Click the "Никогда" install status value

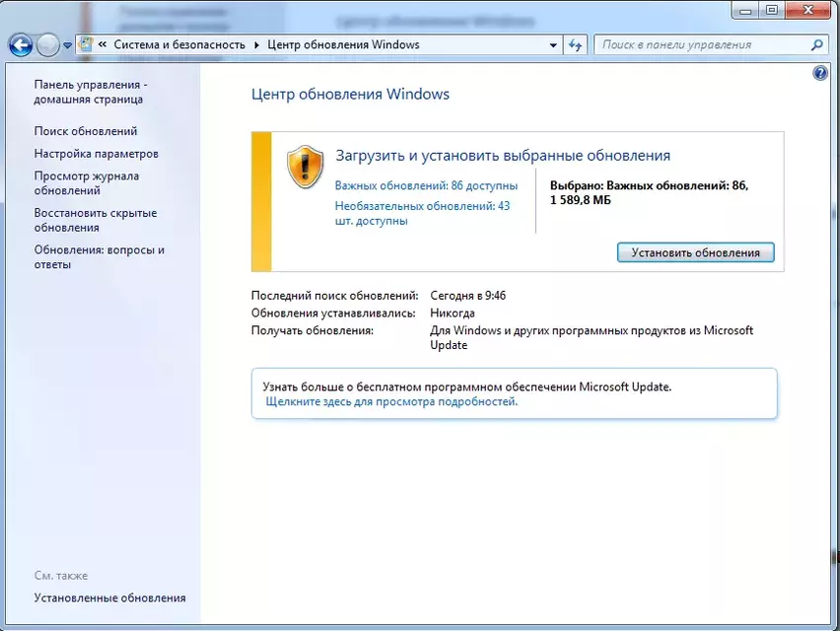[453, 314]
